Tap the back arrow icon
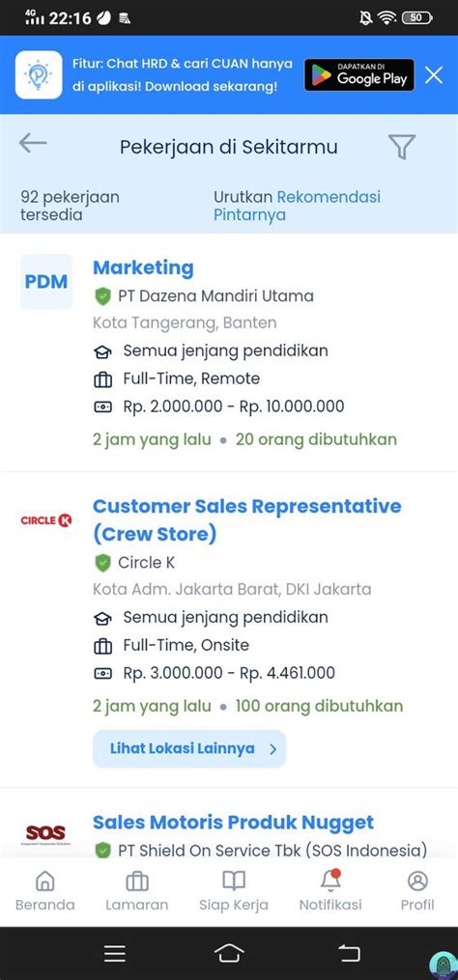 click(33, 143)
